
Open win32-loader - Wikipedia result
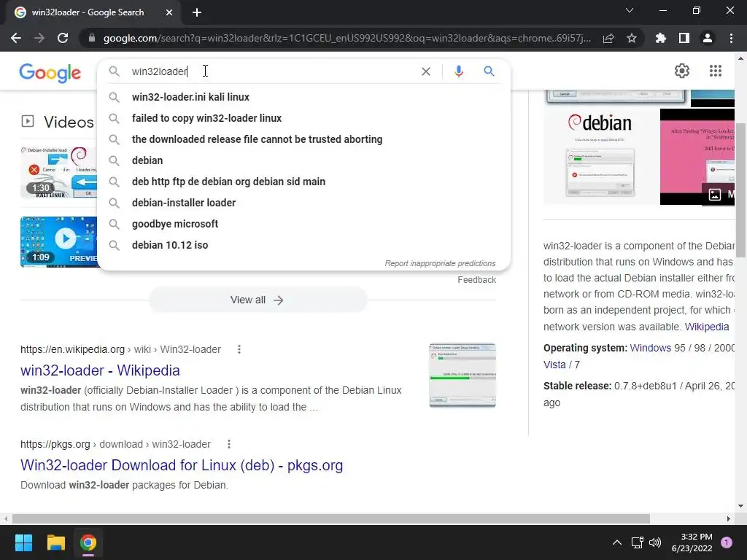pos(100,370)
